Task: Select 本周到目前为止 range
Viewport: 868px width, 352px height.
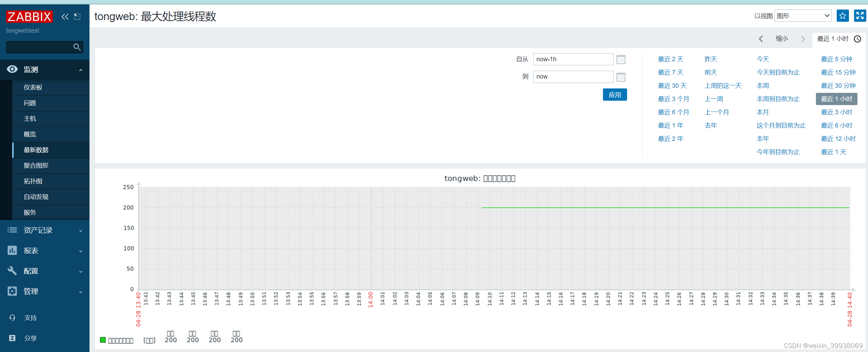Action: pyautogui.click(x=778, y=99)
